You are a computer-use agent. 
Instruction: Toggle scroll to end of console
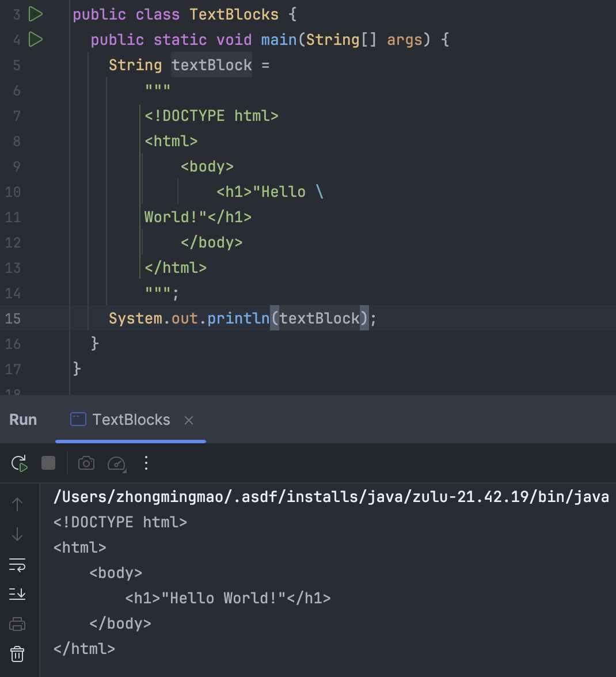[x=17, y=594]
